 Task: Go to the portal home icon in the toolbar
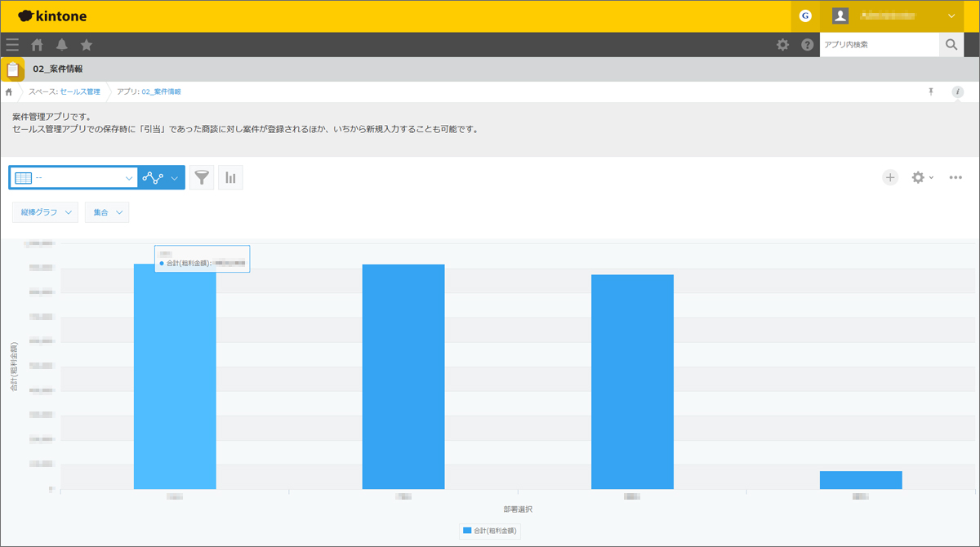pyautogui.click(x=37, y=45)
